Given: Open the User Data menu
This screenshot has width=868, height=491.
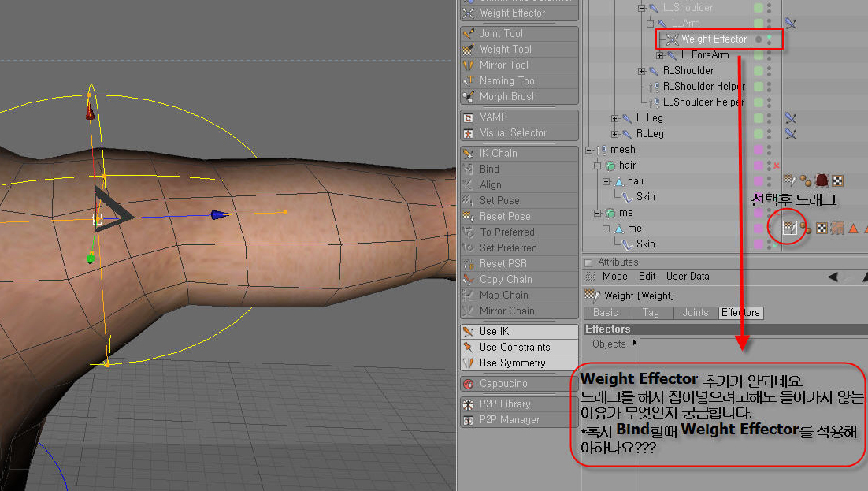Looking at the screenshot, I should point(688,277).
